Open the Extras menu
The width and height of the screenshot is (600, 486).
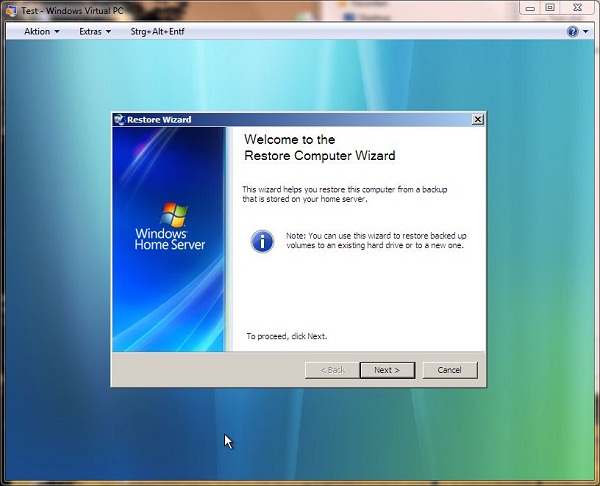94,31
